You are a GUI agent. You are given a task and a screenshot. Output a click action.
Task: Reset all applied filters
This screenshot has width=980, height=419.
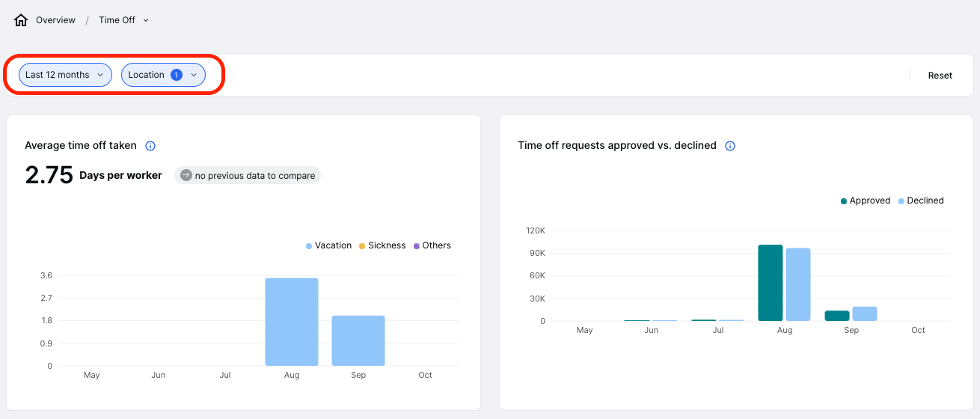click(940, 76)
